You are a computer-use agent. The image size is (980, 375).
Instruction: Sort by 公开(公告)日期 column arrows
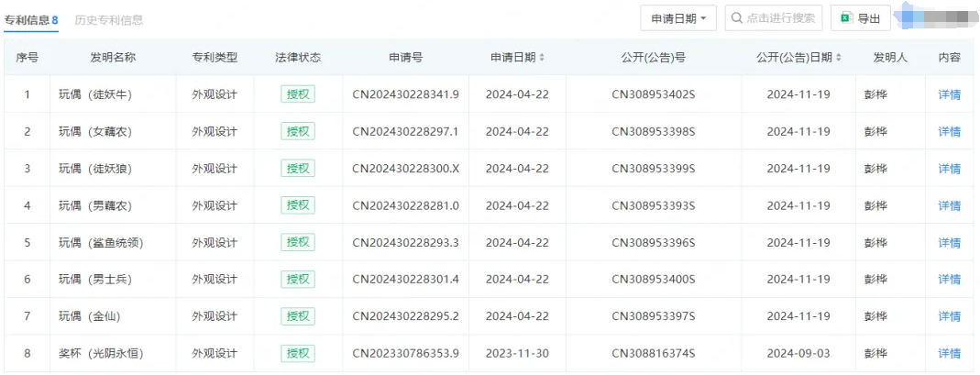point(838,58)
